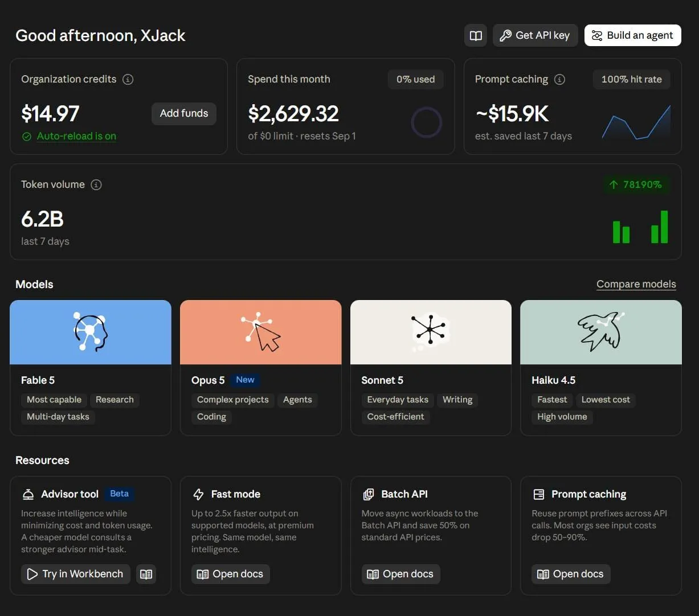Click the Most capable tag on Fable 5
Viewport: 699px width, 616px height.
(54, 400)
